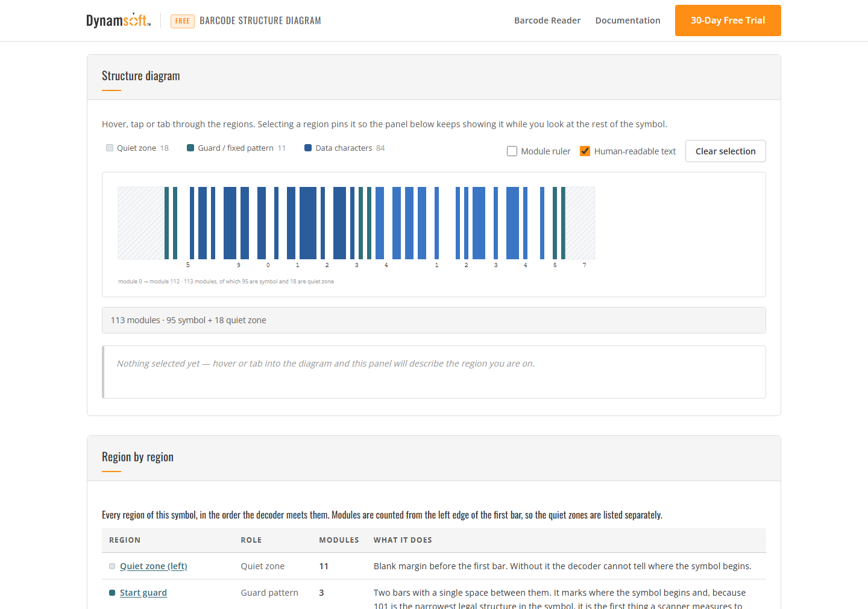The height and width of the screenshot is (609, 868).
Task: Start the 30-Day Free Trial
Action: [x=728, y=21]
